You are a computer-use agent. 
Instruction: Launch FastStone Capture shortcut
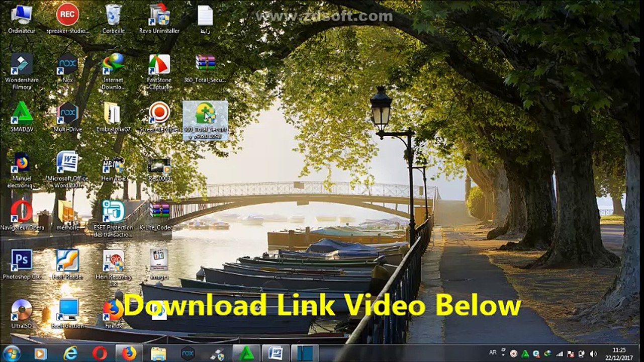point(159,71)
